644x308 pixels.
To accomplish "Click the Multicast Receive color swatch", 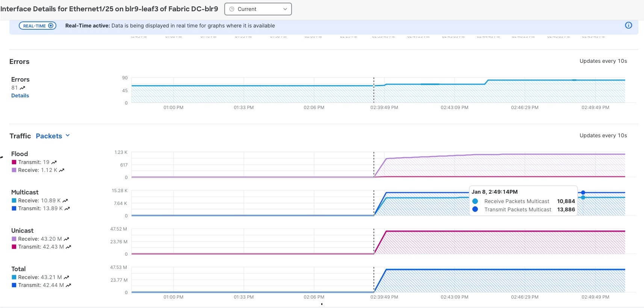I will coord(14,200).
